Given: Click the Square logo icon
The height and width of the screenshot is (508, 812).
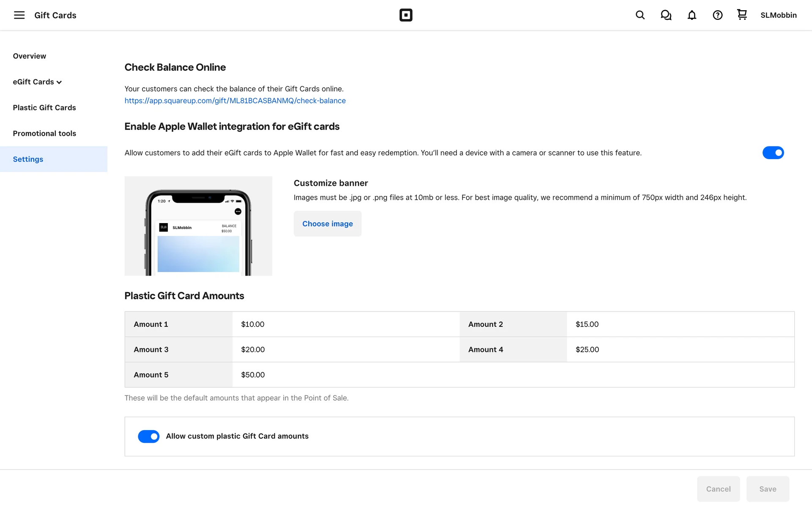Looking at the screenshot, I should (406, 15).
